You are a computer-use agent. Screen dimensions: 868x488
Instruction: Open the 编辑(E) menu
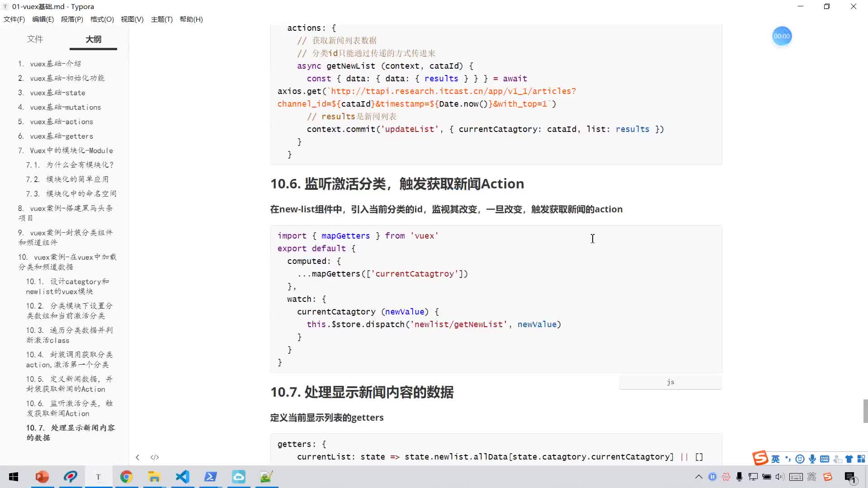(43, 19)
